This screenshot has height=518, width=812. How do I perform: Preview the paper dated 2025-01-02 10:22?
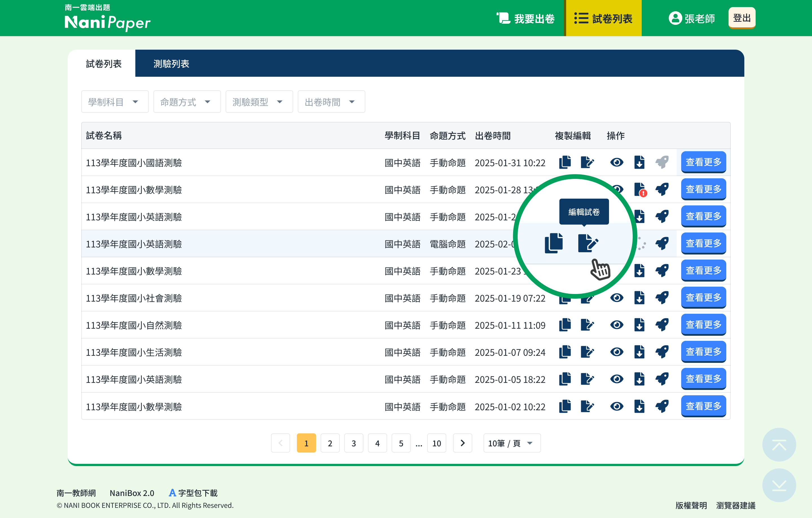pyautogui.click(x=617, y=406)
